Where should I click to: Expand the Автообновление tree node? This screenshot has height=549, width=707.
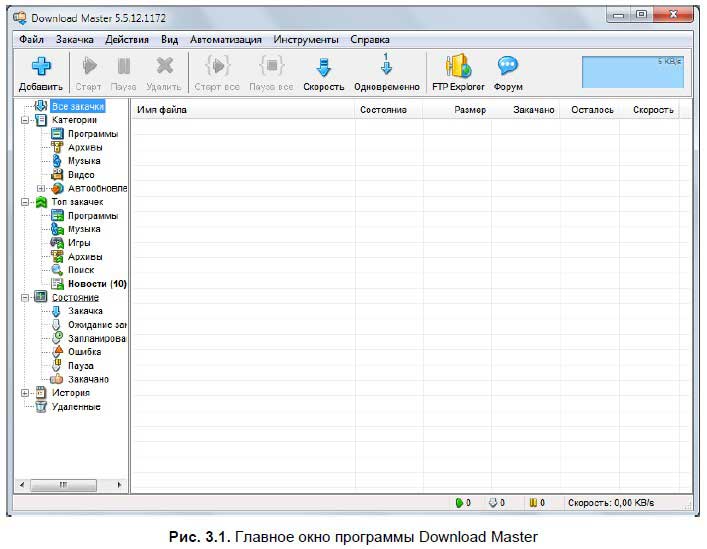click(x=41, y=188)
